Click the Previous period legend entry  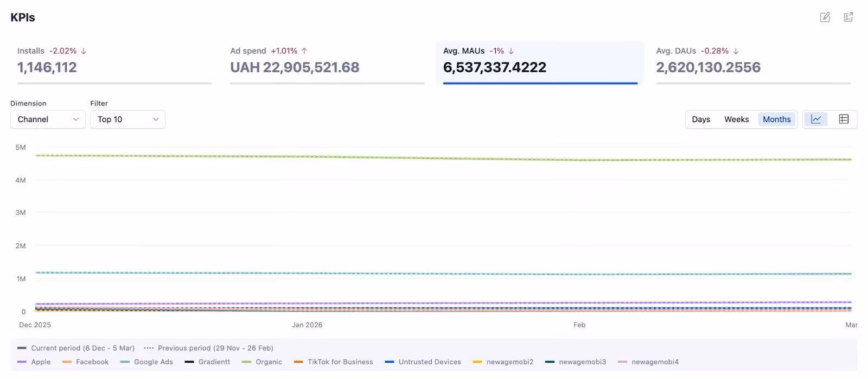click(x=209, y=348)
